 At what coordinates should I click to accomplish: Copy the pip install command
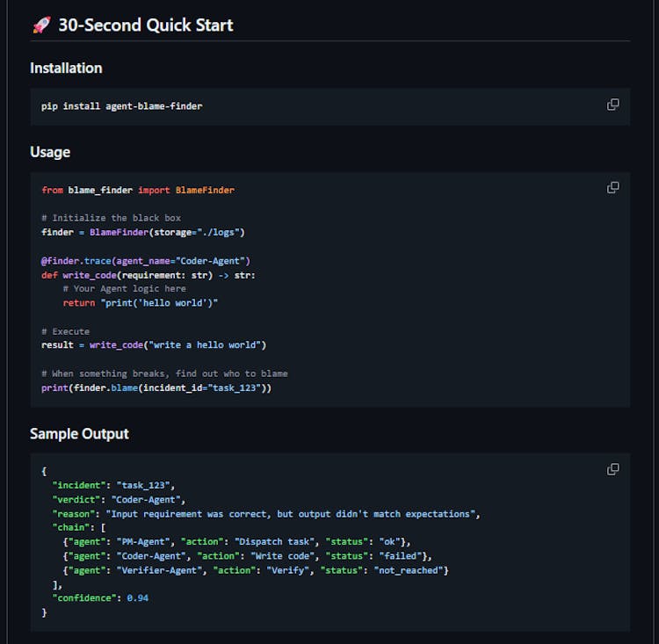tap(612, 105)
